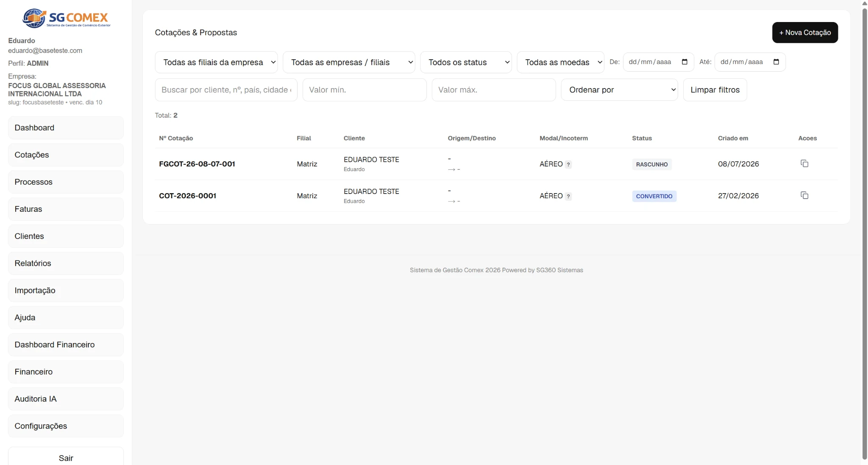Focus the Buscar por cliente search field
868x465 pixels.
coord(226,90)
